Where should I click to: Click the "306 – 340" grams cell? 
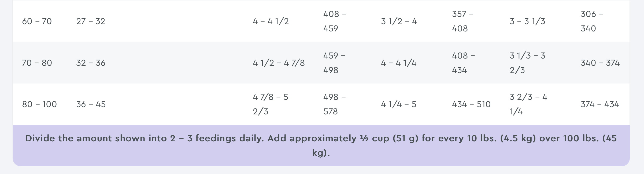click(x=592, y=21)
